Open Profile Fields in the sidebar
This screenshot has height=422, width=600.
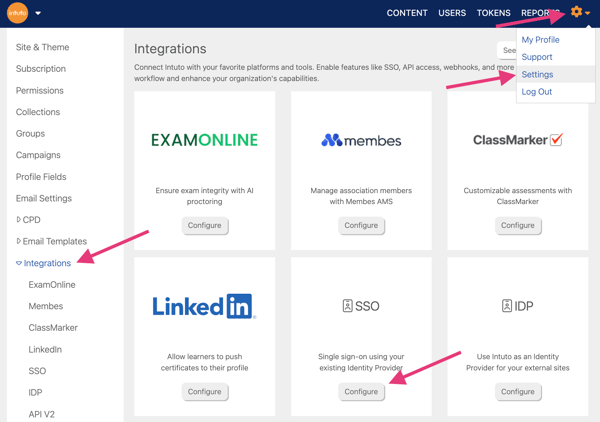pyautogui.click(x=41, y=177)
